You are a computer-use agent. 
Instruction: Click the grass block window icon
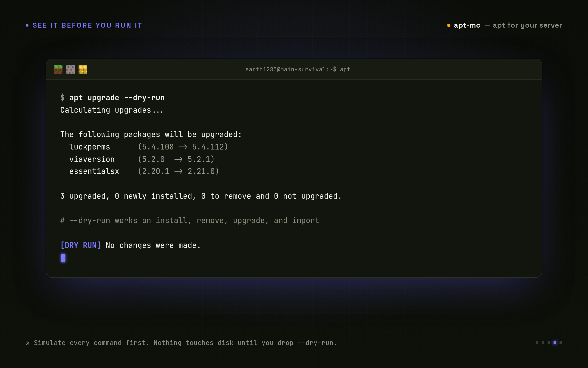click(x=58, y=69)
